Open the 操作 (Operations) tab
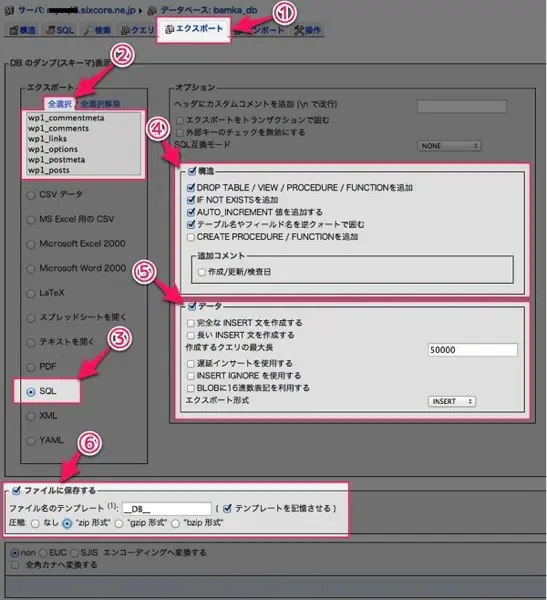 (x=307, y=30)
